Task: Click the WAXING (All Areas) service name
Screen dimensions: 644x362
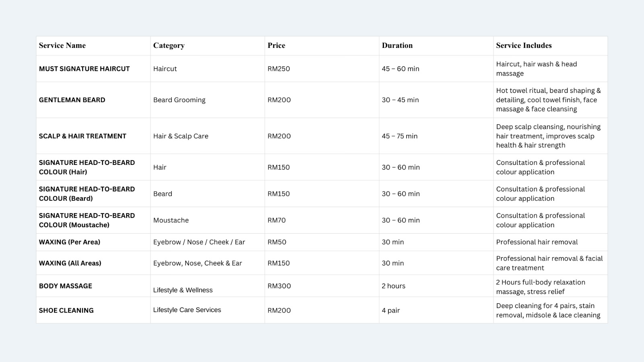Action: click(70, 263)
